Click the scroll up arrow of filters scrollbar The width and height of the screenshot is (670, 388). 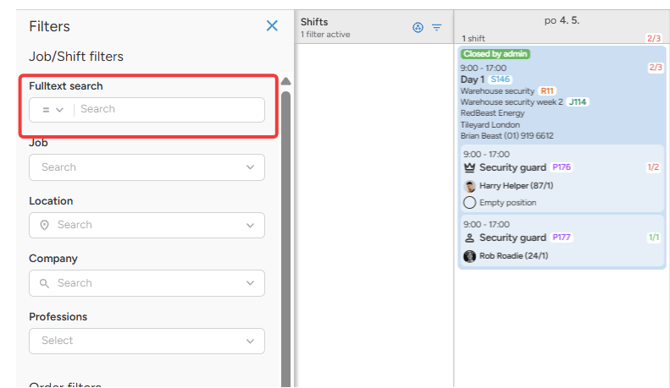286,81
